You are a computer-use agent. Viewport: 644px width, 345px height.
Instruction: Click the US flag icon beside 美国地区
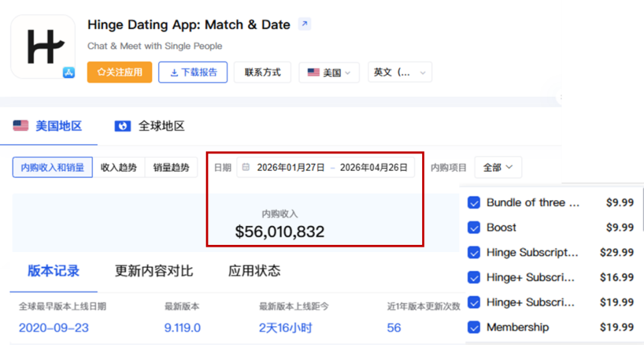[20, 126]
